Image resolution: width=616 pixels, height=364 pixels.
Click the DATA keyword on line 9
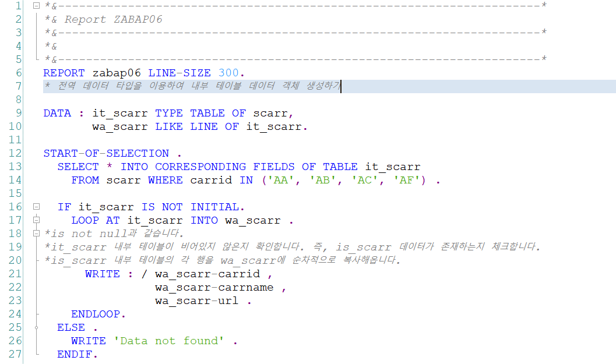(57, 113)
